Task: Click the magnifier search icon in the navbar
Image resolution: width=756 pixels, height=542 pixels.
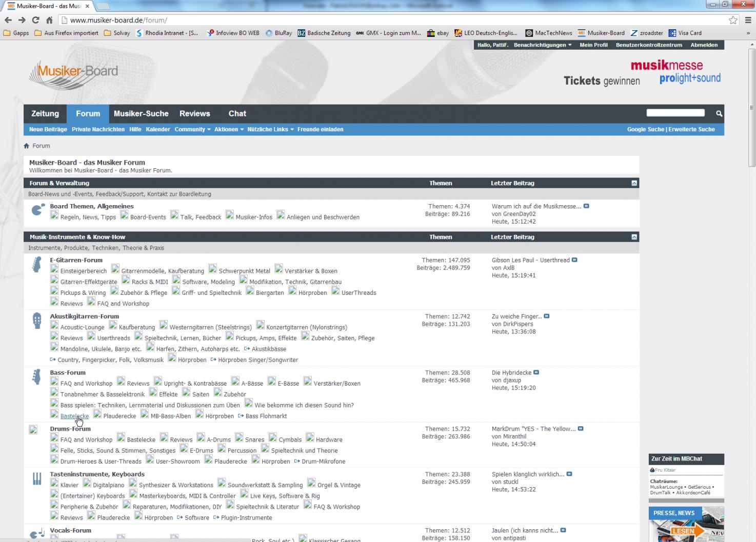Action: (719, 113)
